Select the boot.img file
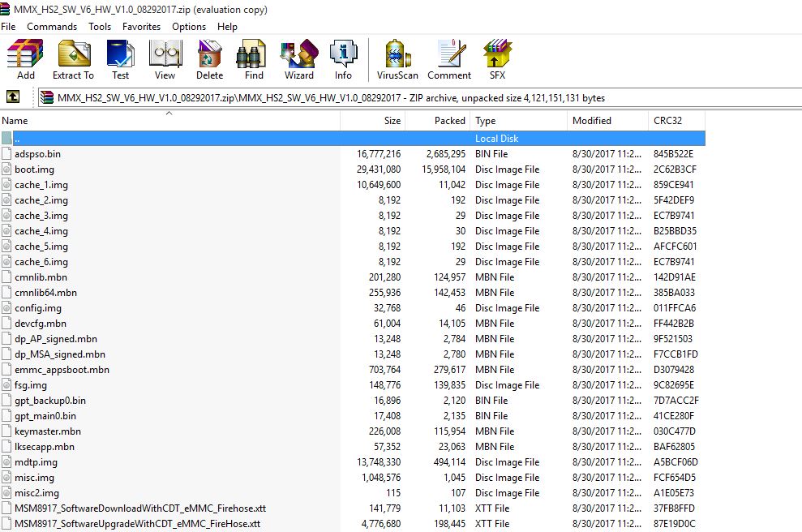This screenshot has width=802, height=532. 34,169
